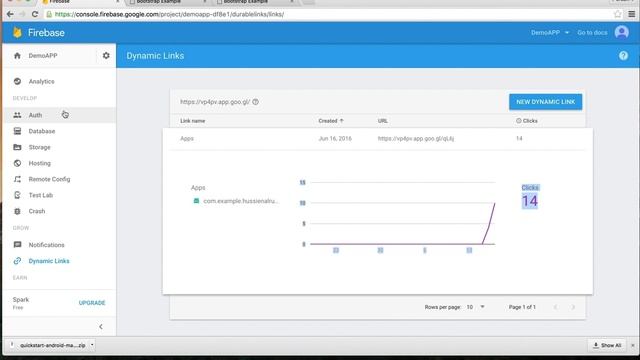The image size is (640, 360).
Task: Click the browser address bar
Action: (x=327, y=14)
